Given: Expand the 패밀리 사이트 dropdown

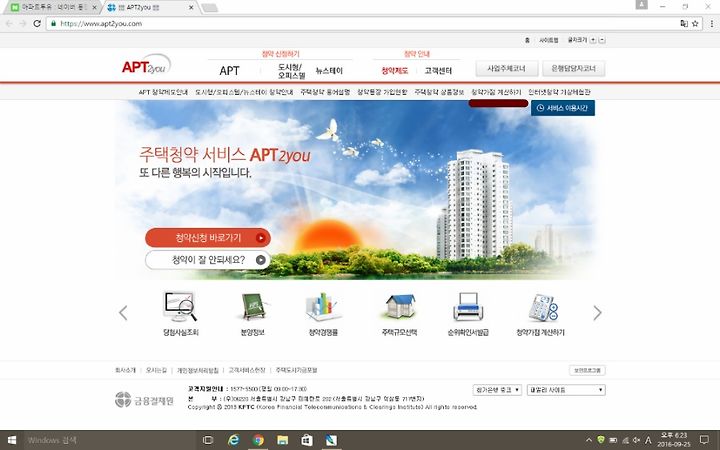Looking at the screenshot, I should 566,390.
